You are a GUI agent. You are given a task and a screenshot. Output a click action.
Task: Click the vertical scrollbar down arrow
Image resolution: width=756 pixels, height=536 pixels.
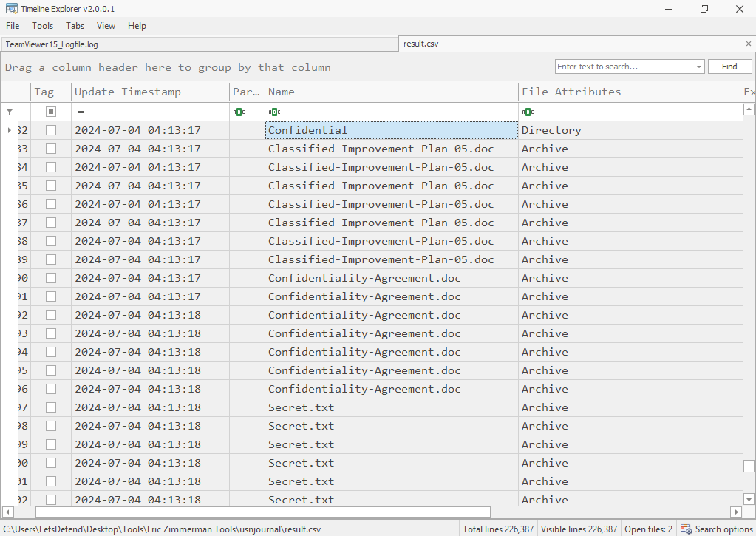pos(749,499)
